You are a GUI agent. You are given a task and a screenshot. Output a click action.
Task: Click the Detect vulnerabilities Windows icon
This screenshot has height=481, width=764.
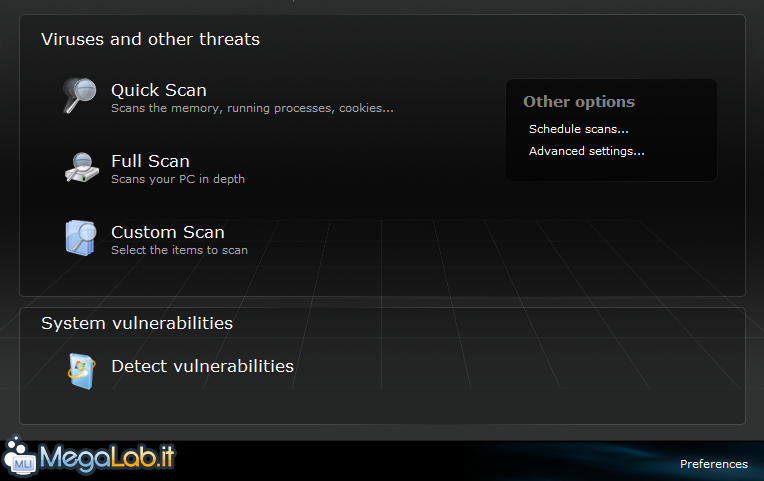coord(81,371)
